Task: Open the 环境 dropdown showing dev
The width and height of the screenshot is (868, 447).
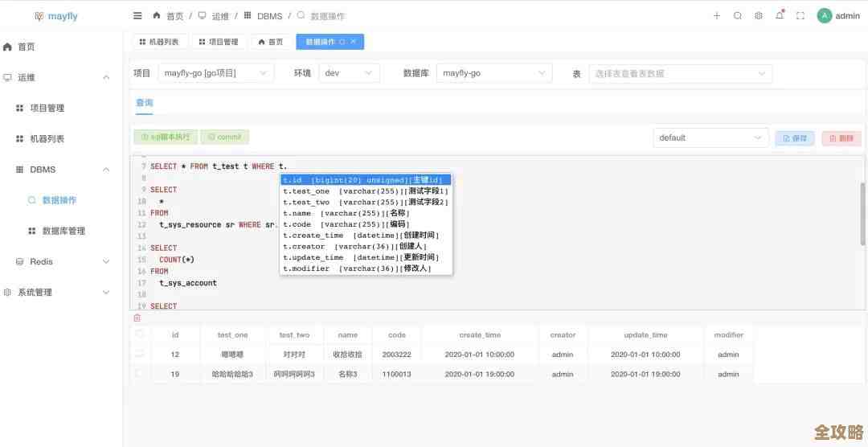Action: tap(350, 73)
